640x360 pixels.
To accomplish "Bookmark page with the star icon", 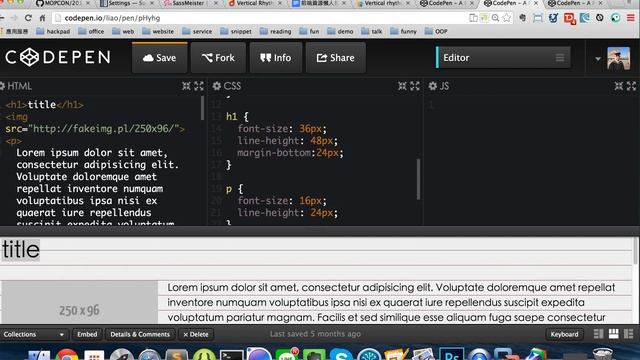I will (x=507, y=18).
